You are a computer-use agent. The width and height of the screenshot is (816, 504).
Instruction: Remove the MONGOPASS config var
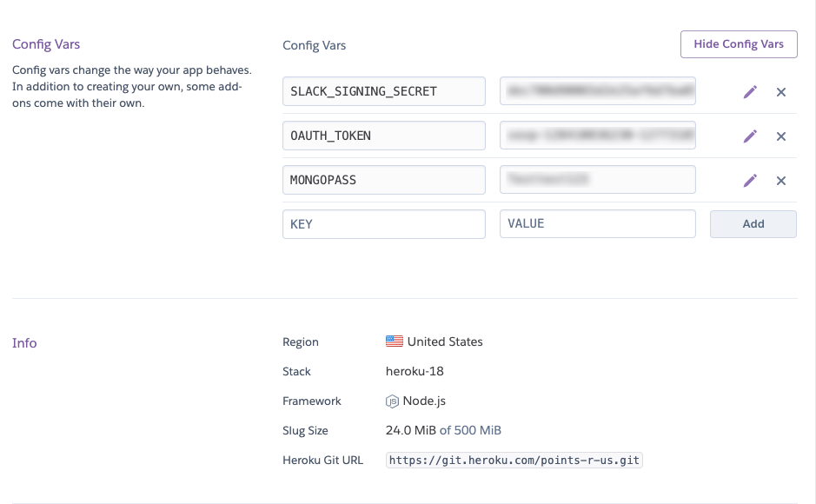(780, 181)
